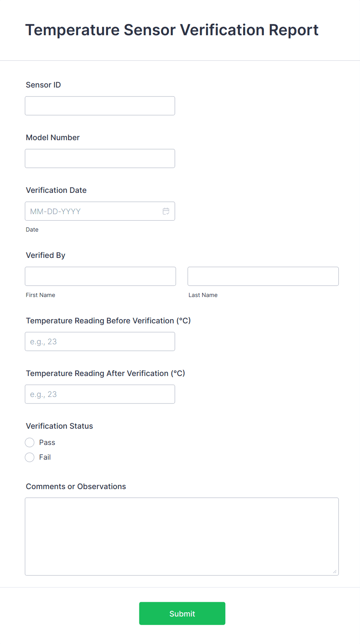Click the Date helper label below the date field
Viewport: 360px width, 644px height.
(32, 229)
